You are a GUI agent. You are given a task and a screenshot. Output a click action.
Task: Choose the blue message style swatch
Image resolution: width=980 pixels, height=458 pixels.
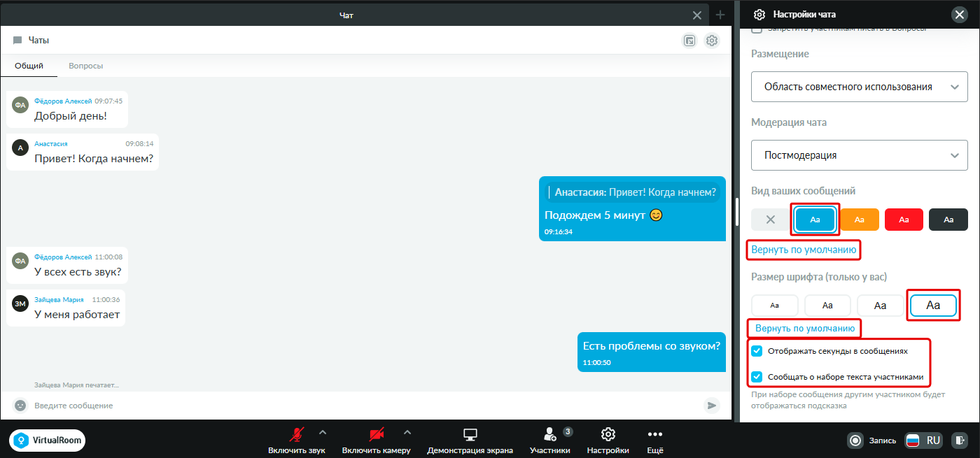[815, 220]
